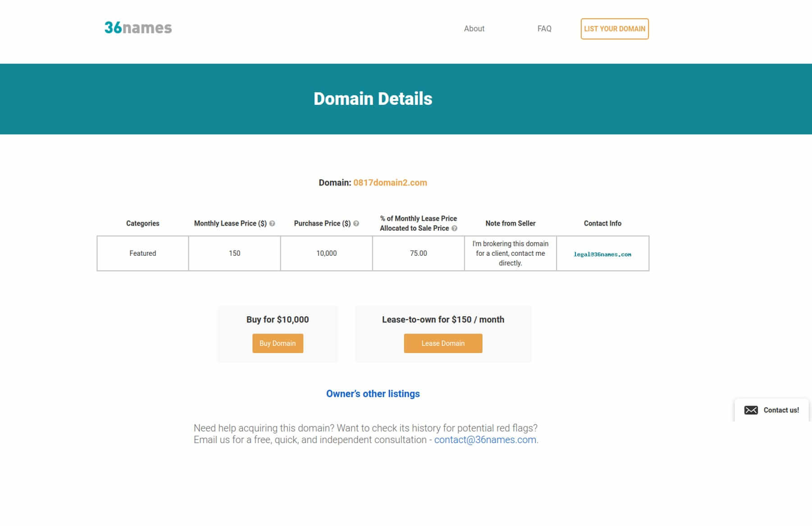Click the envelope icon in Contact us widget
812x526 pixels.
(x=751, y=410)
